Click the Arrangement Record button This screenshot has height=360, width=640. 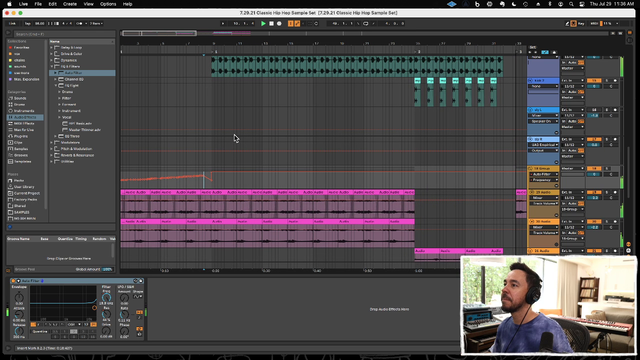(x=279, y=24)
